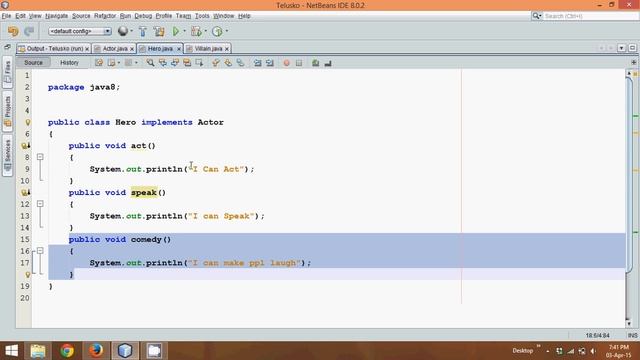640x360 pixels.
Task: Close the Actor.java tab
Action: coord(132,49)
